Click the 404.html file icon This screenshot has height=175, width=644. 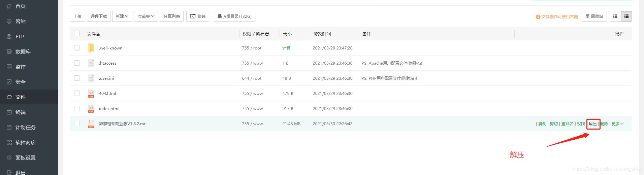click(91, 93)
